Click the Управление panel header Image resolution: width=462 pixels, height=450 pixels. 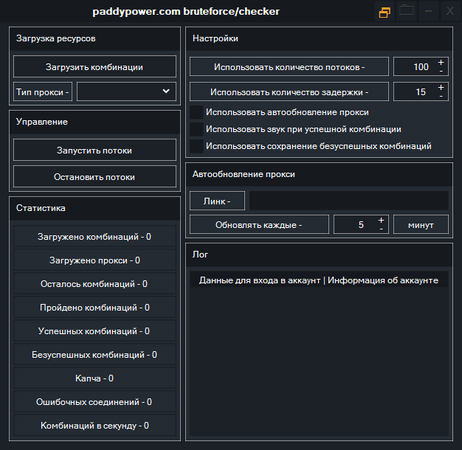(x=95, y=122)
